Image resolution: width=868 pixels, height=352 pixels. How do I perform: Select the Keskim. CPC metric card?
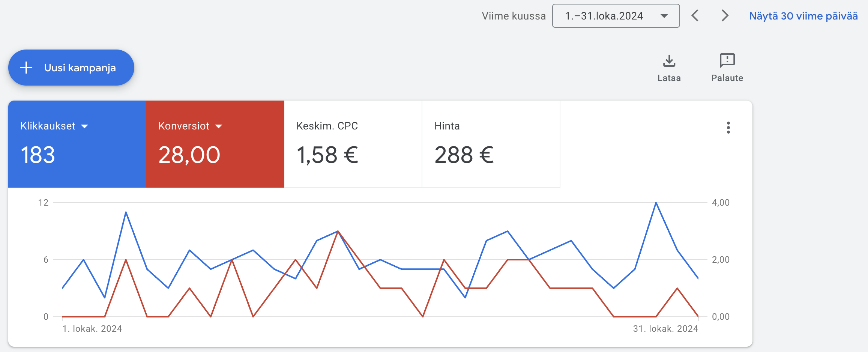point(353,144)
